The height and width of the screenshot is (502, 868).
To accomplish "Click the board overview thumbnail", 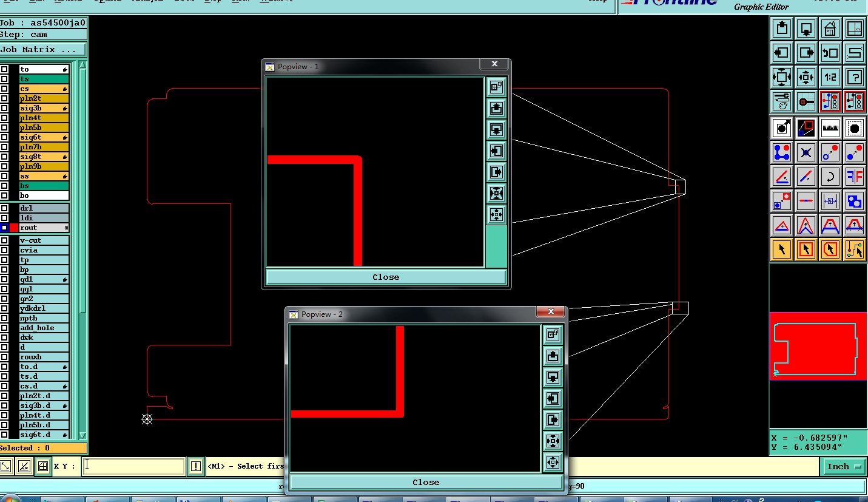I will (818, 346).
